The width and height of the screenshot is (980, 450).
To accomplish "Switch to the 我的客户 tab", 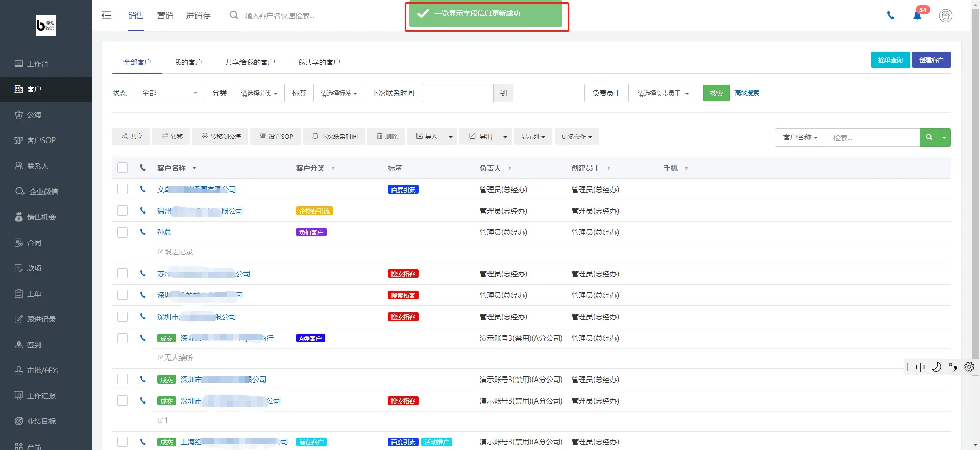I will (188, 62).
